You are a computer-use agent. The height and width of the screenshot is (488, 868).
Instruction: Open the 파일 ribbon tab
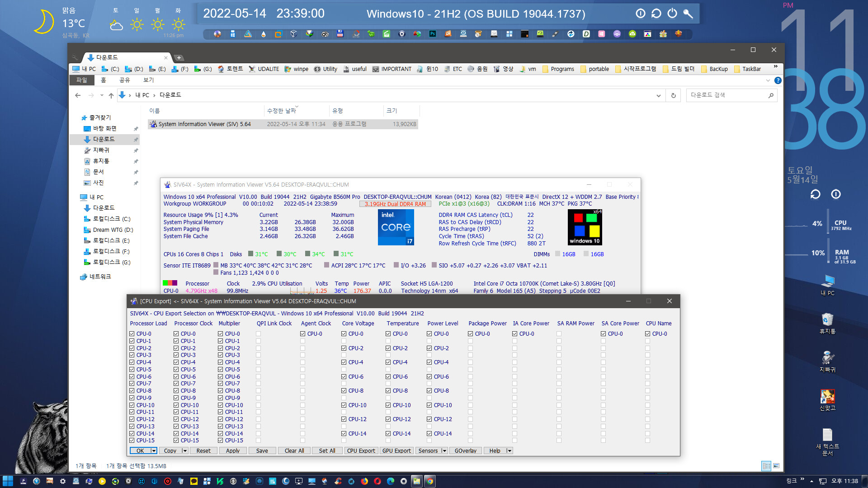coord(81,80)
